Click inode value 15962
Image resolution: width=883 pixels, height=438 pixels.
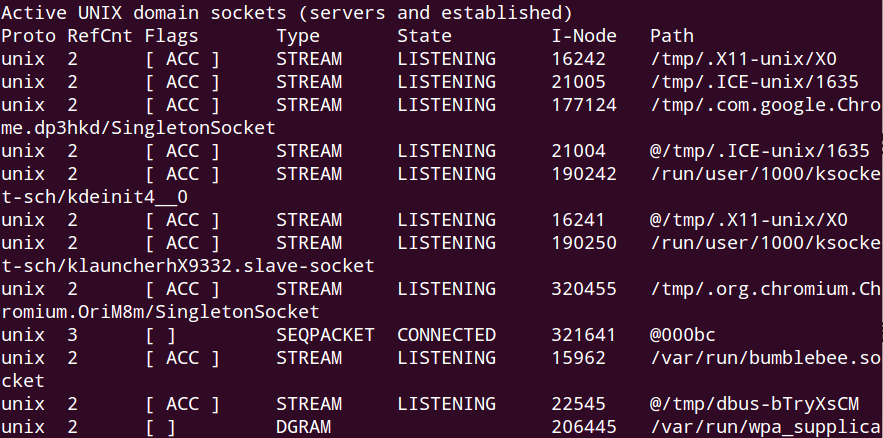(578, 358)
